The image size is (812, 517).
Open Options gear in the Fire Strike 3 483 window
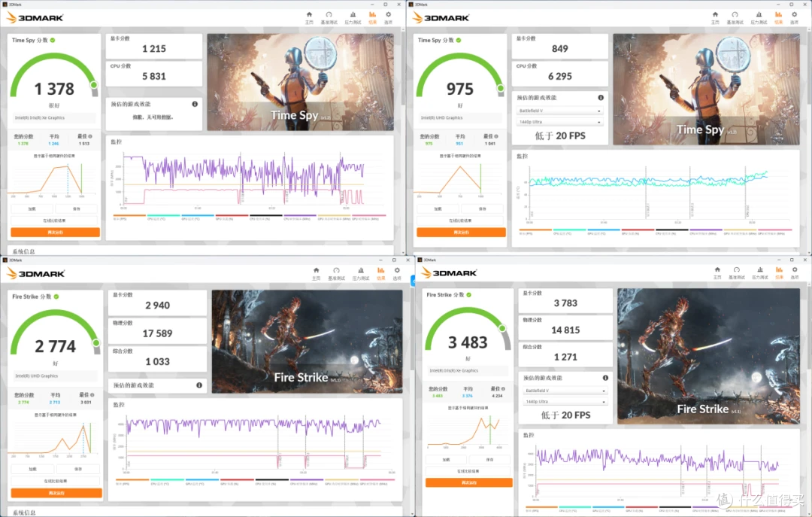pos(795,272)
